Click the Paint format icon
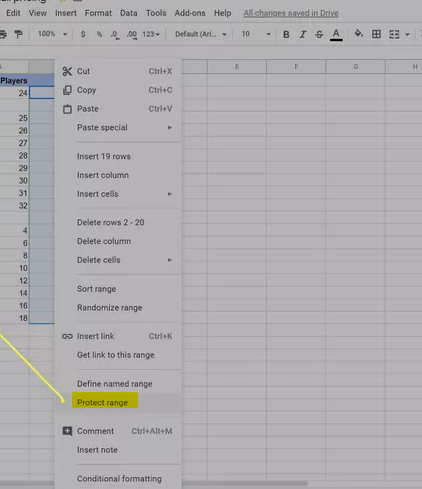 click(x=19, y=34)
